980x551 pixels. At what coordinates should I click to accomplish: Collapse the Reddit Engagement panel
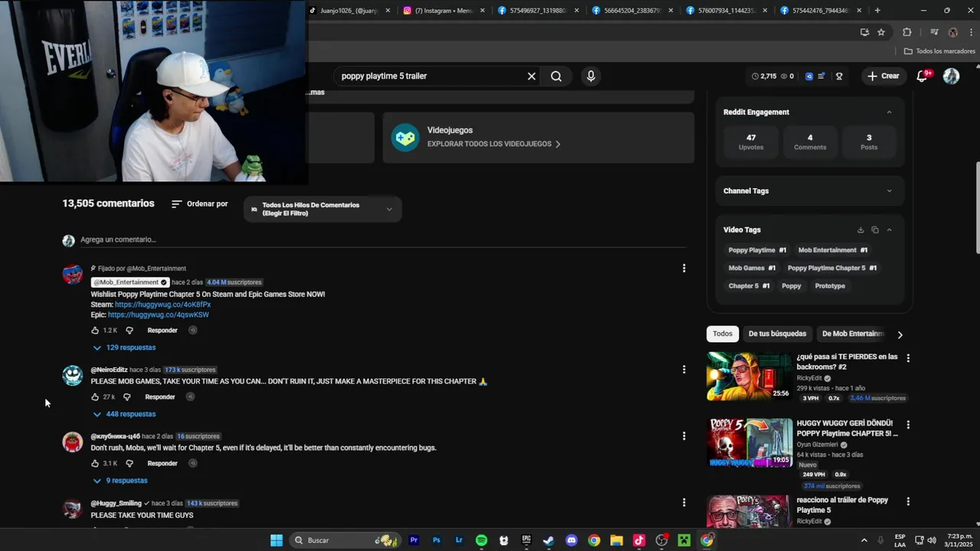click(889, 112)
